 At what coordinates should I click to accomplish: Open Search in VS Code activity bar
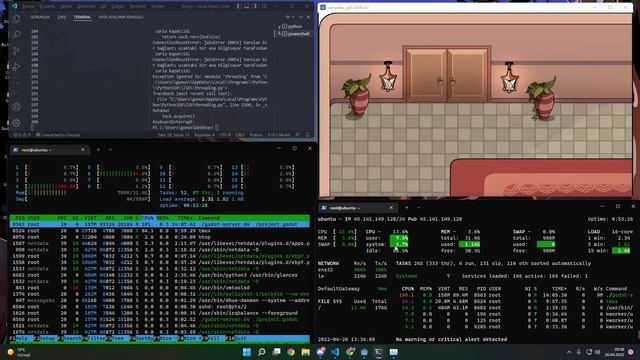pyautogui.click(x=16, y=35)
